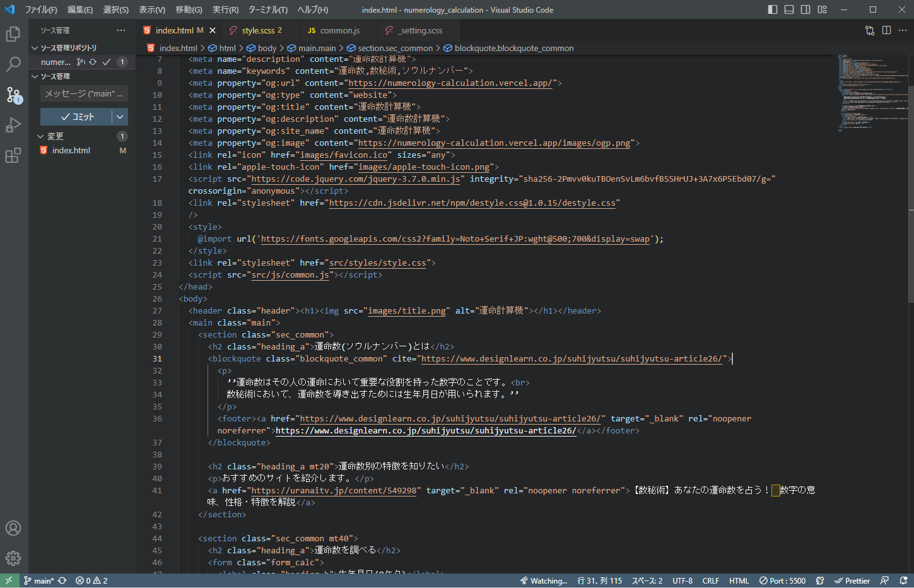Open the Source Control view icon

[13, 95]
